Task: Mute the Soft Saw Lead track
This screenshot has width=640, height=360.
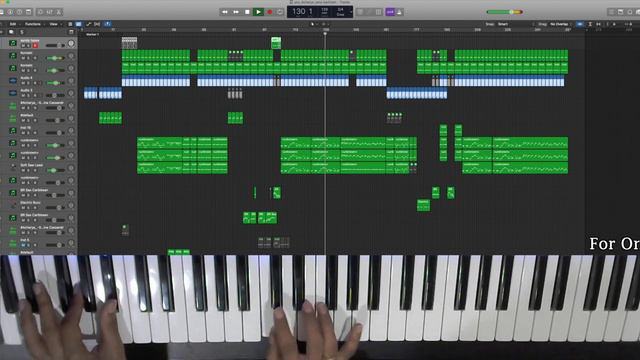Action: tap(23, 170)
